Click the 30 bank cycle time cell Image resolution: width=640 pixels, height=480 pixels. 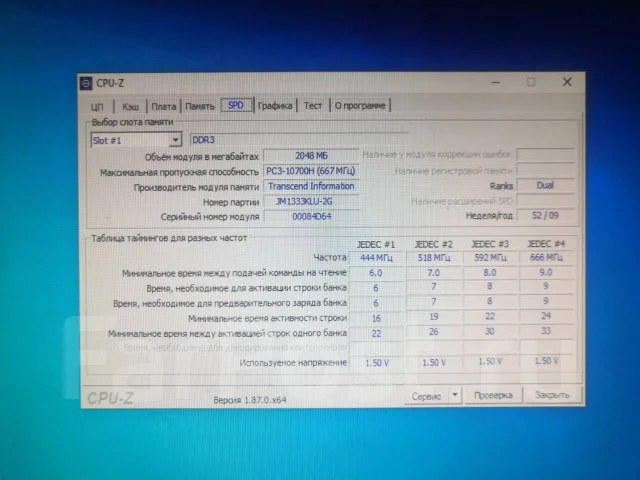click(490, 331)
